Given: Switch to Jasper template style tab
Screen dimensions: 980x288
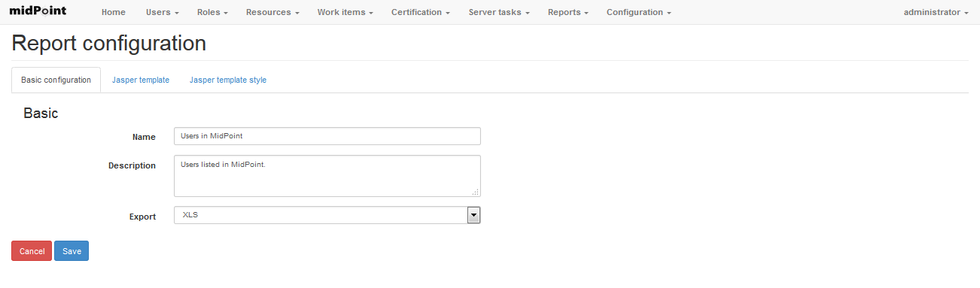Looking at the screenshot, I should pyautogui.click(x=228, y=80).
